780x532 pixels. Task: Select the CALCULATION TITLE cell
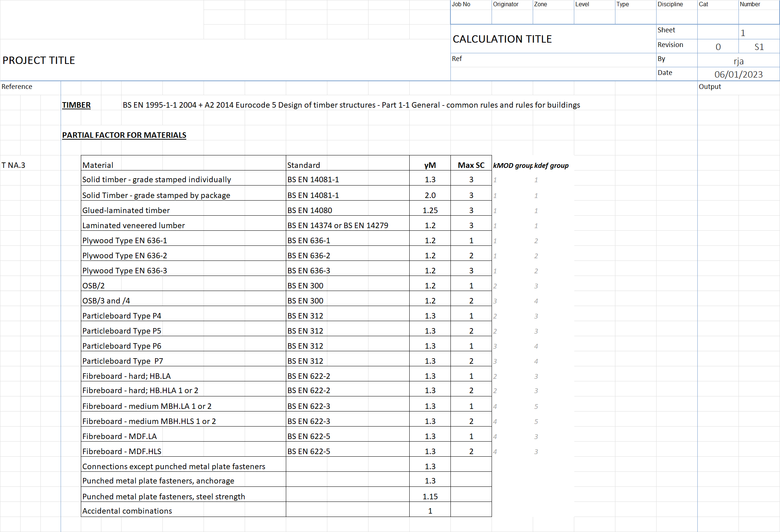coord(553,39)
